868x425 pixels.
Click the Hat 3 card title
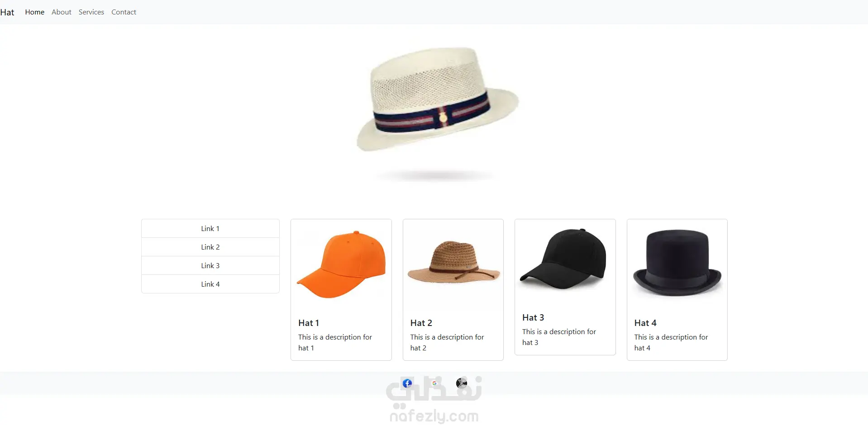[x=533, y=317]
